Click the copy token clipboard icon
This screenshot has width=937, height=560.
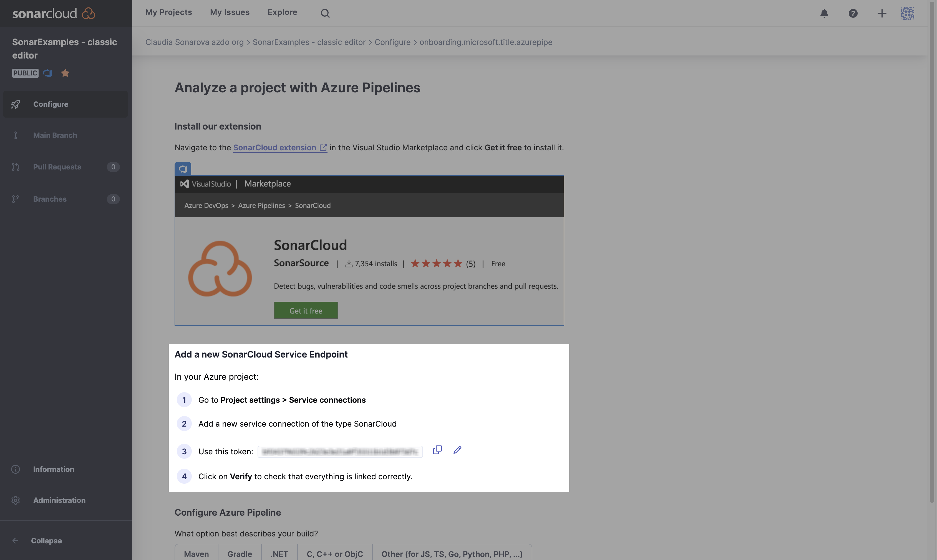click(437, 447)
